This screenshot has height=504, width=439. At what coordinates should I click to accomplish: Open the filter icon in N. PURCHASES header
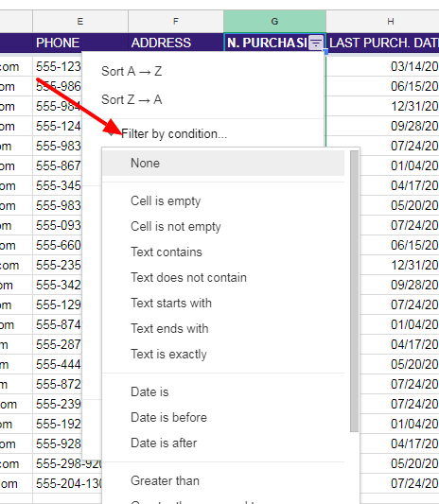316,43
